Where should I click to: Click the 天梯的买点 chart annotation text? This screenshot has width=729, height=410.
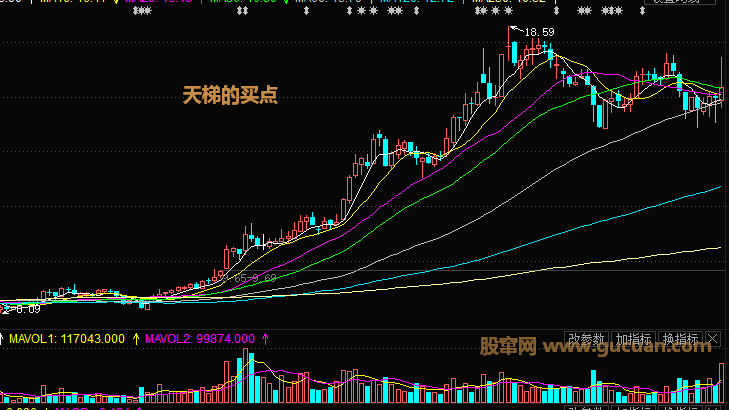[229, 95]
